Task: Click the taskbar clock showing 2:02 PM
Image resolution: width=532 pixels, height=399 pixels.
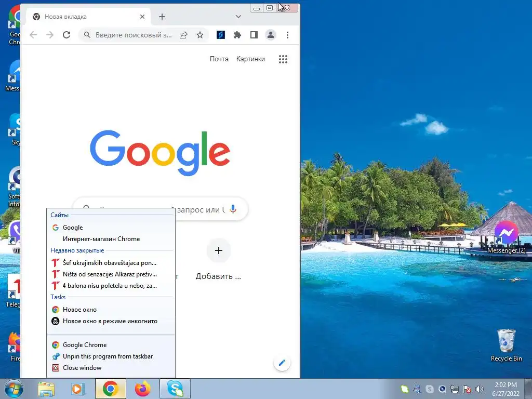Action: pos(506,389)
